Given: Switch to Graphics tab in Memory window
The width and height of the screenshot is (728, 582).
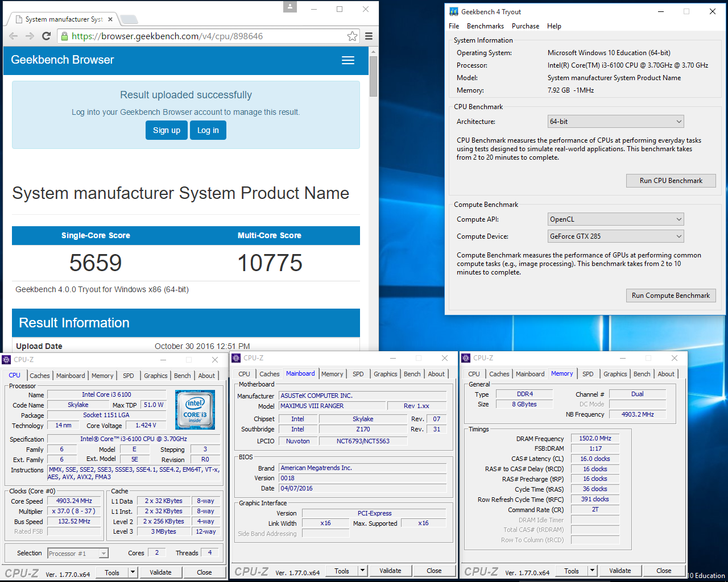Looking at the screenshot, I should point(615,374).
